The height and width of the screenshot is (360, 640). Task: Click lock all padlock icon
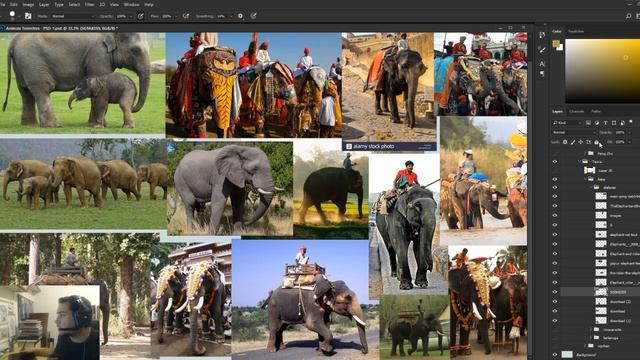pos(596,142)
